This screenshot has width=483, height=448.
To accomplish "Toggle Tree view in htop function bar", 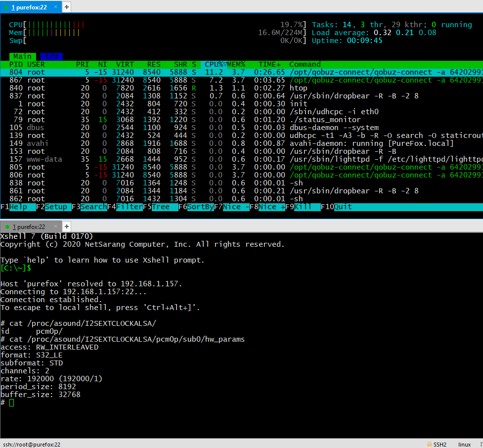I will (x=160, y=207).
